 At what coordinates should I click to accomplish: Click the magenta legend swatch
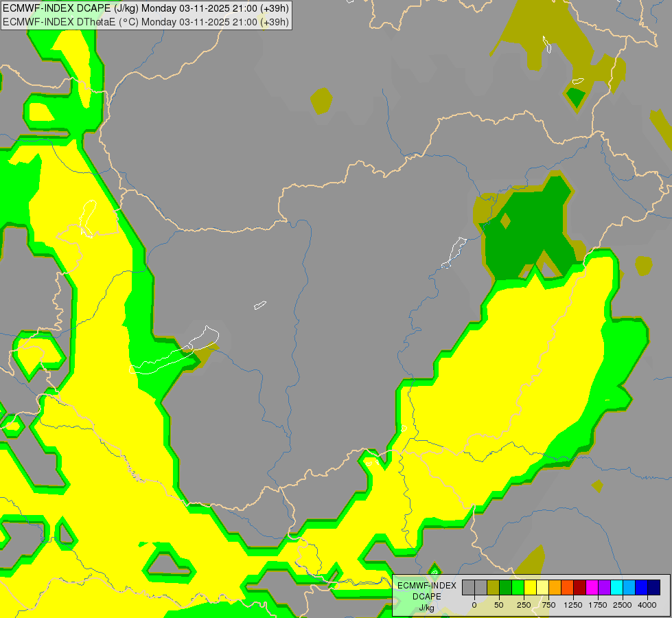click(592, 587)
